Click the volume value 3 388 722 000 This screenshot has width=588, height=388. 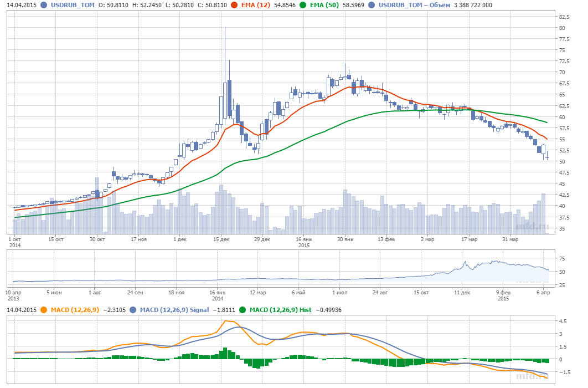[473, 5]
